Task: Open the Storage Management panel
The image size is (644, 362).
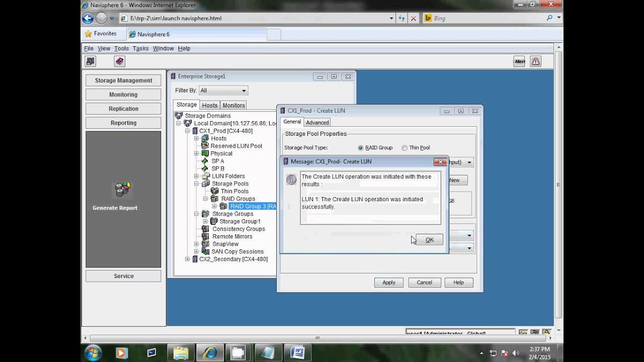Action: point(123,80)
